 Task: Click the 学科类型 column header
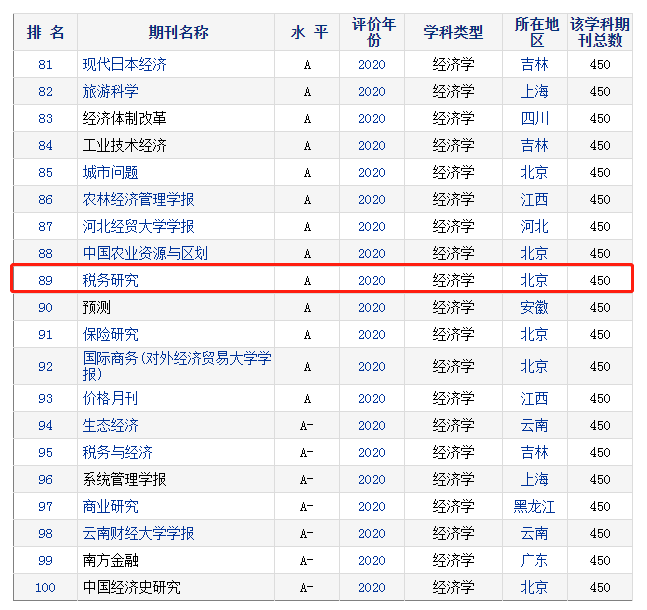click(x=453, y=32)
